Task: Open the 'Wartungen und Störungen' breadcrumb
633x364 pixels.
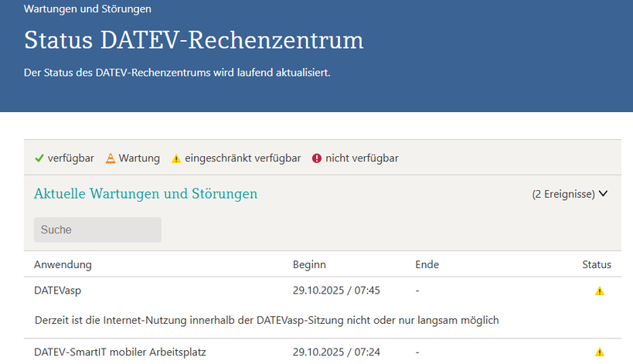Action: (x=87, y=9)
